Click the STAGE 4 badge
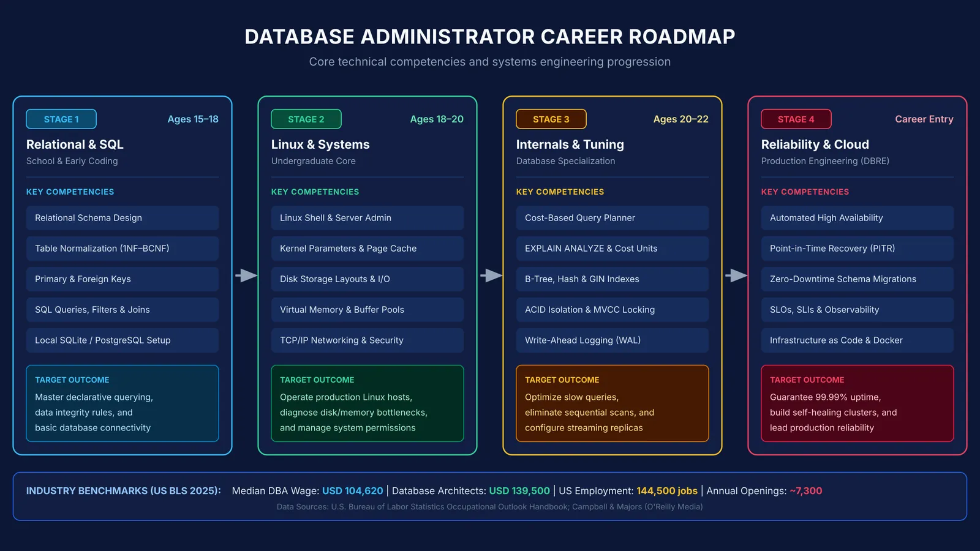Image resolution: width=980 pixels, height=551 pixels. 796,119
